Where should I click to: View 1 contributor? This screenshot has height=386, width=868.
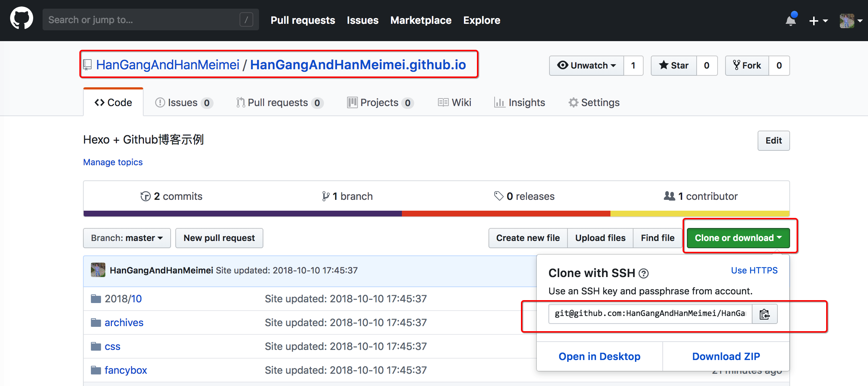pyautogui.click(x=701, y=196)
